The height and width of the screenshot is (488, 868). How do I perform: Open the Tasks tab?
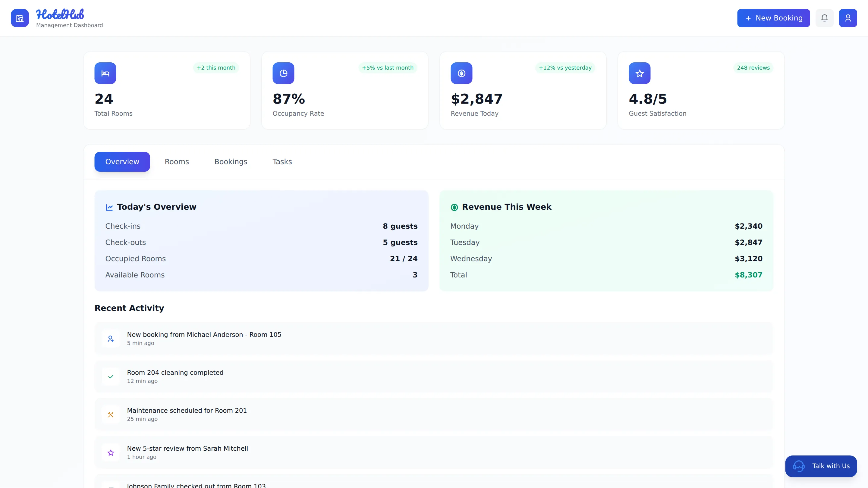[282, 162]
